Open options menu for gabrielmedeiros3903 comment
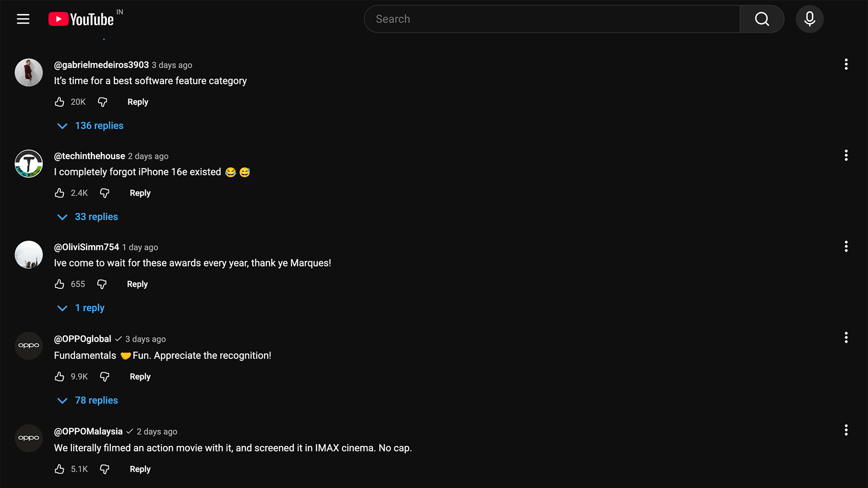Viewport: 868px width, 488px height. click(x=846, y=64)
